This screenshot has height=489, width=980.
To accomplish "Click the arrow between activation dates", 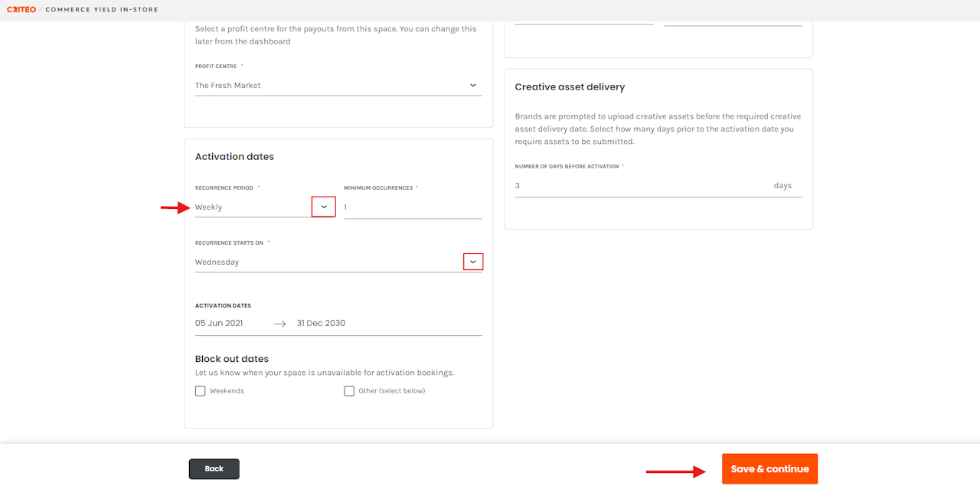I will 280,324.
